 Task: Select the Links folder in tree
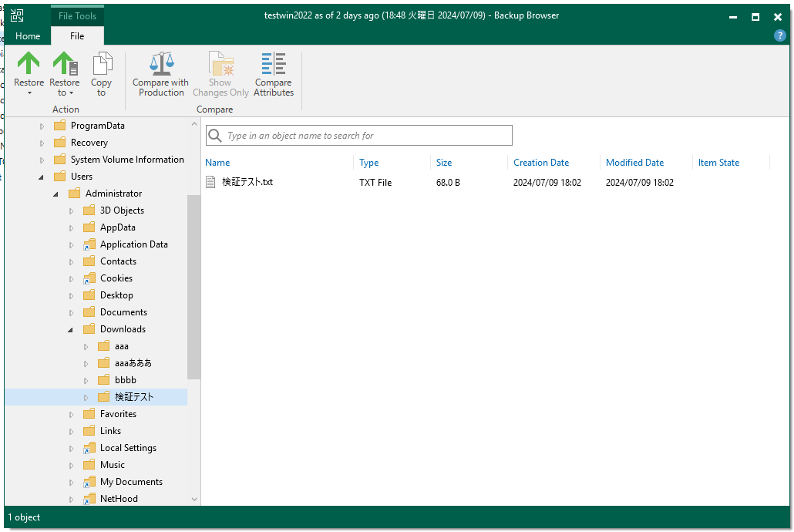(110, 431)
